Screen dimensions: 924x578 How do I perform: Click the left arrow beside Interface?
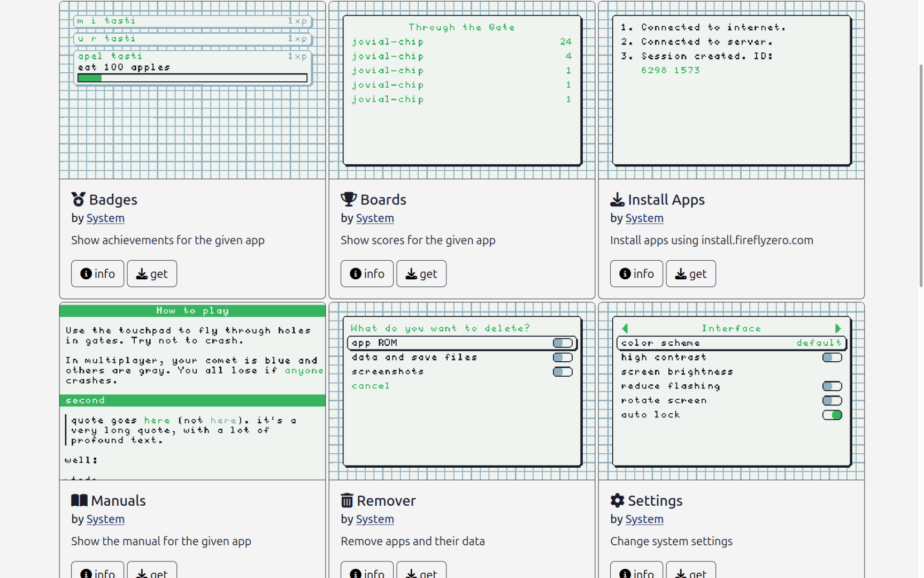[x=625, y=329]
